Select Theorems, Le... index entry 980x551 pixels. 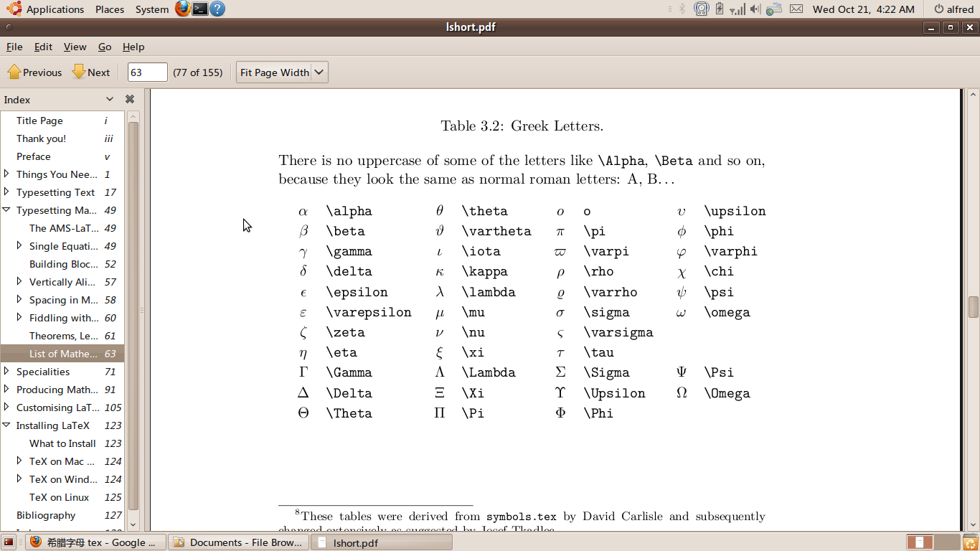[62, 336]
